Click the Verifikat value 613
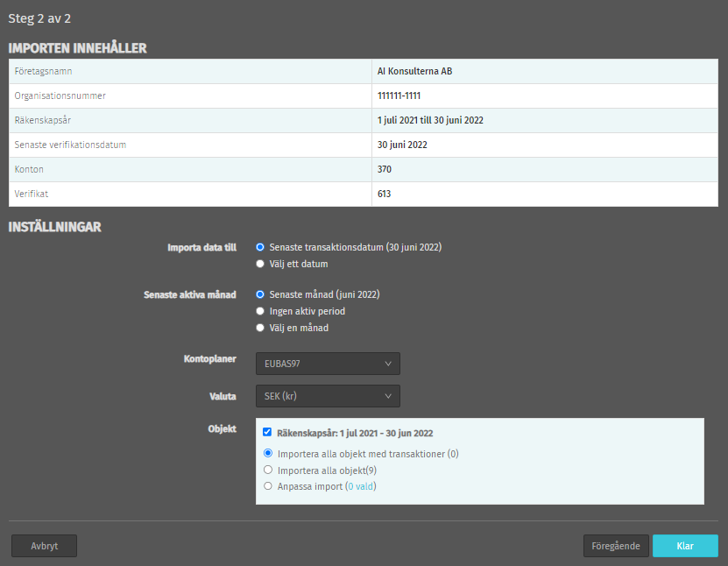The image size is (728, 566). click(384, 195)
